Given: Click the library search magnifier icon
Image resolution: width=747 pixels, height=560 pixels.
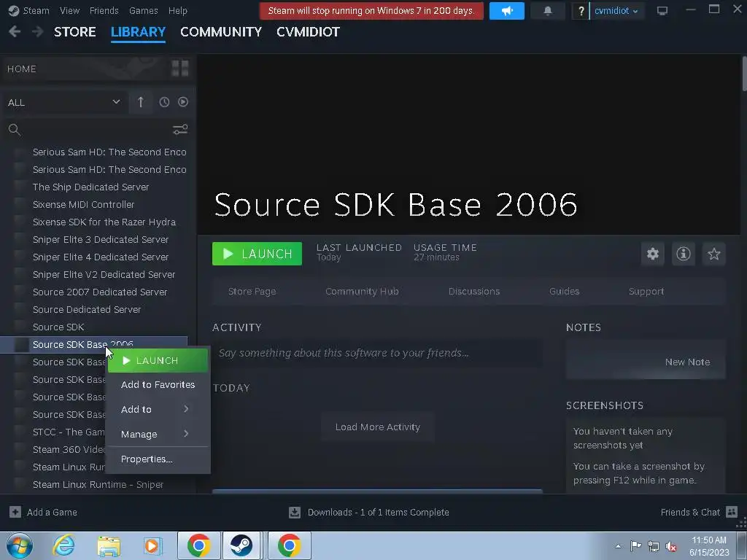Looking at the screenshot, I should tap(15, 130).
